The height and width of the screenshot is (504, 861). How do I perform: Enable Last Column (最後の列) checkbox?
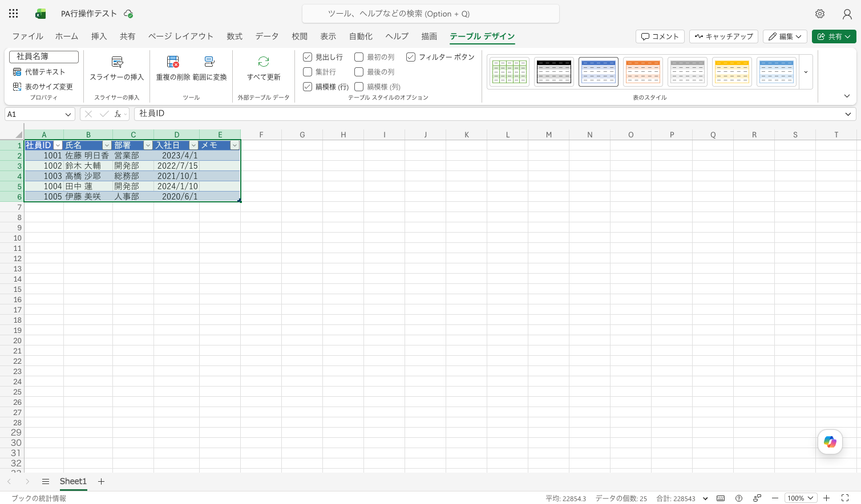[x=359, y=72]
